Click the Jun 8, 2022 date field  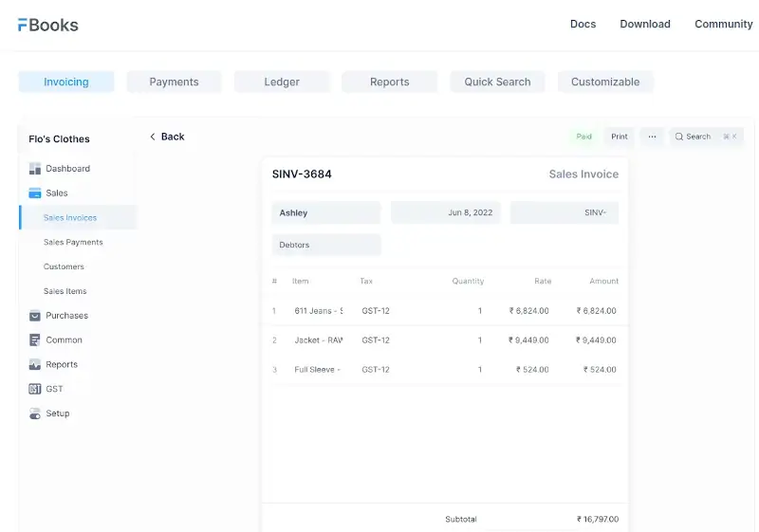click(x=446, y=213)
